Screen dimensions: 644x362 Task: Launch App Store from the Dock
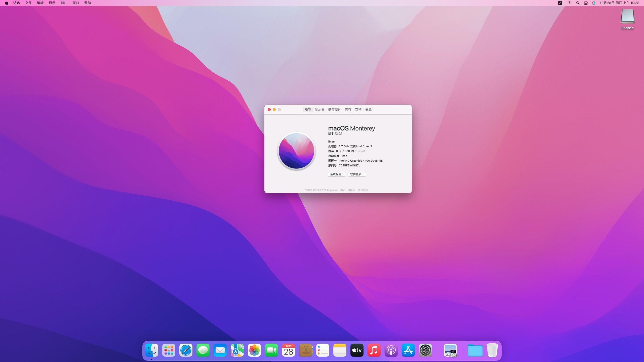(408, 350)
